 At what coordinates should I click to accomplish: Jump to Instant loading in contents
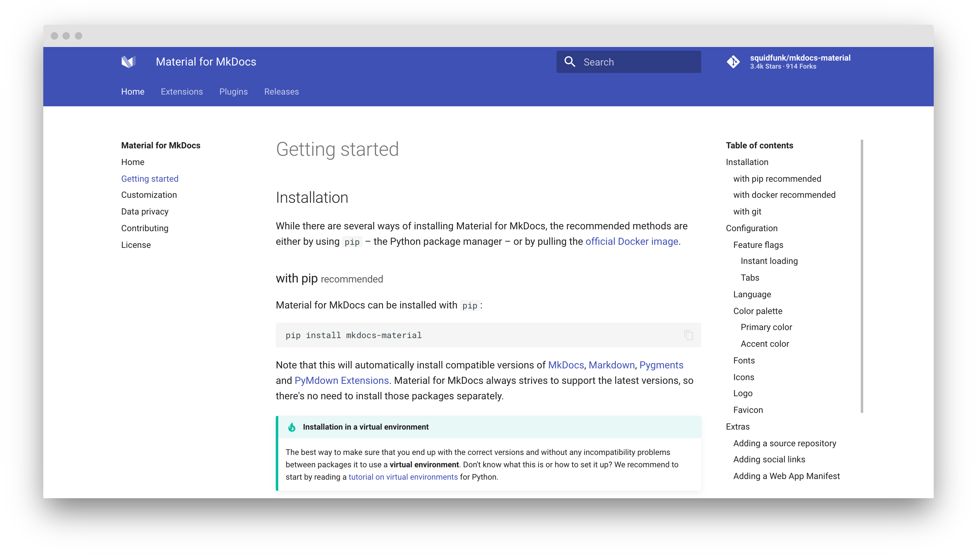click(x=769, y=261)
